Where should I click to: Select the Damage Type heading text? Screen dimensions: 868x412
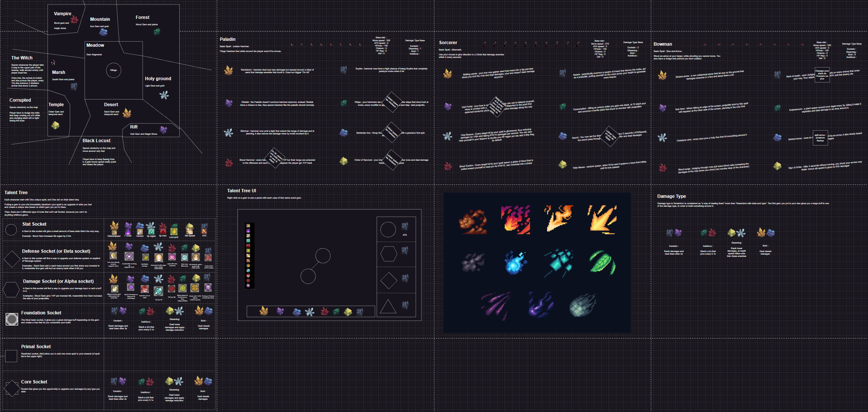(x=671, y=196)
